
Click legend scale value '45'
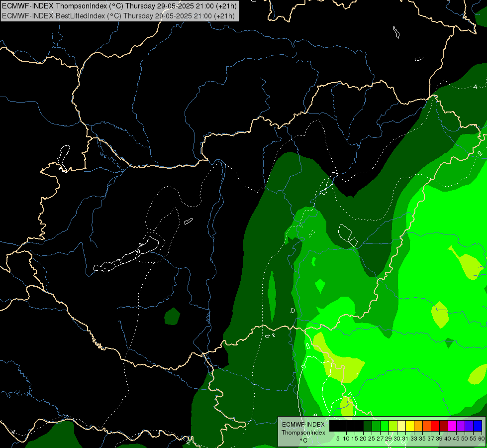(456, 439)
